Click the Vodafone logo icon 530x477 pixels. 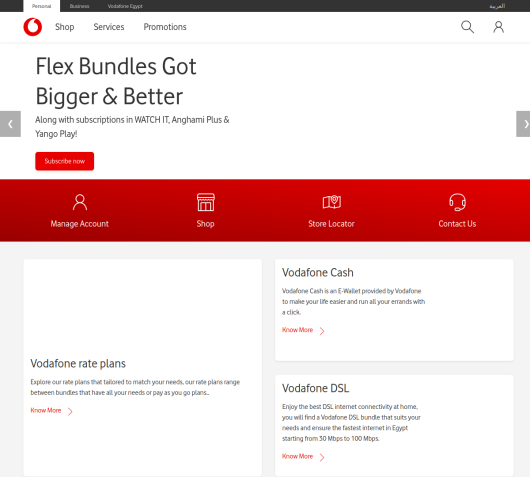(32, 27)
